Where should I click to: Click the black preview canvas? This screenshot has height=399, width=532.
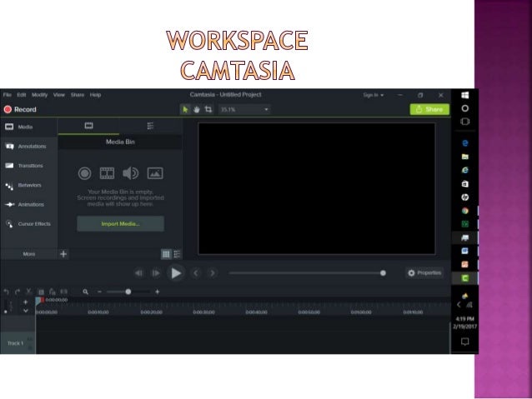pos(317,188)
